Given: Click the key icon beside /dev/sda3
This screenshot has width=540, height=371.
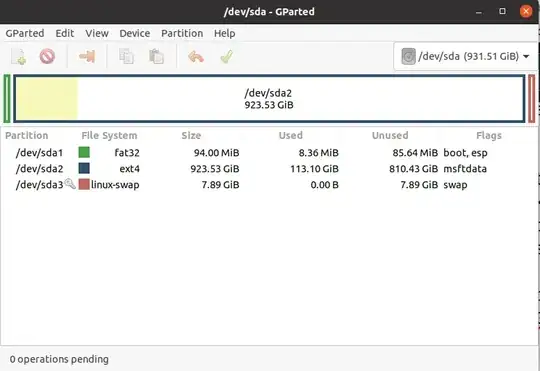Looking at the screenshot, I should (x=70, y=184).
